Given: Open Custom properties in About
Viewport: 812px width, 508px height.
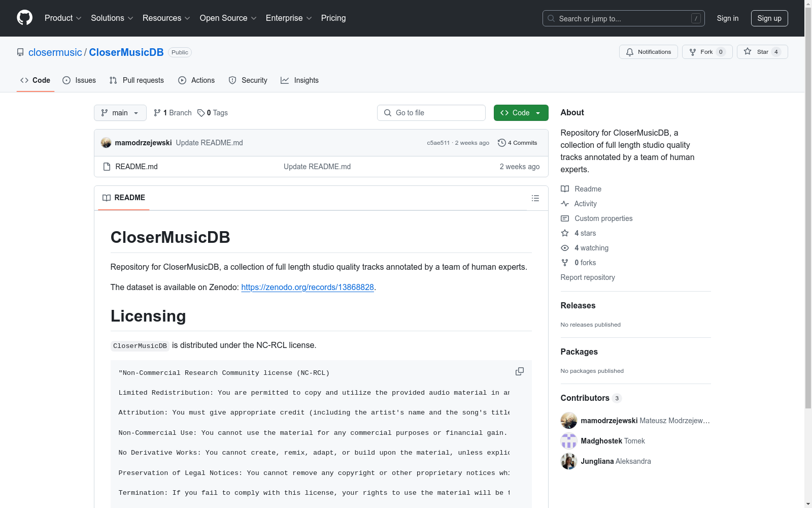Looking at the screenshot, I should [597, 218].
